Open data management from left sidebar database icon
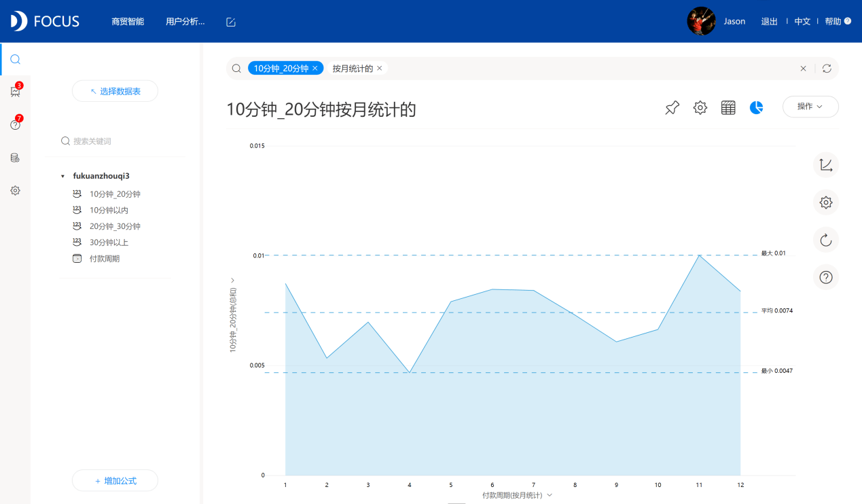Screen dimensions: 862x504 [15, 157]
